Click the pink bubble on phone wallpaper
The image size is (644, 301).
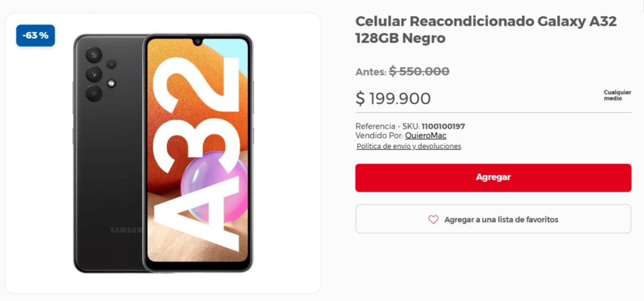[214, 187]
